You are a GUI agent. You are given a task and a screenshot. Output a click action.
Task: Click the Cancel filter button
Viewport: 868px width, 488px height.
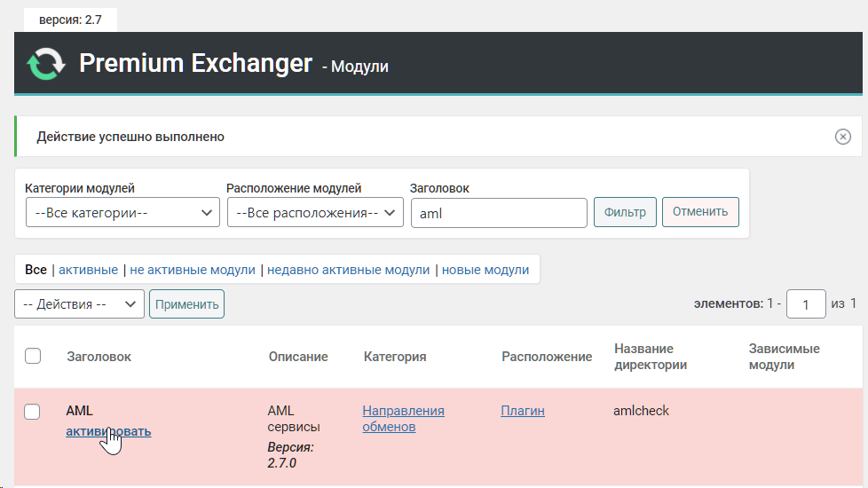[x=699, y=212]
